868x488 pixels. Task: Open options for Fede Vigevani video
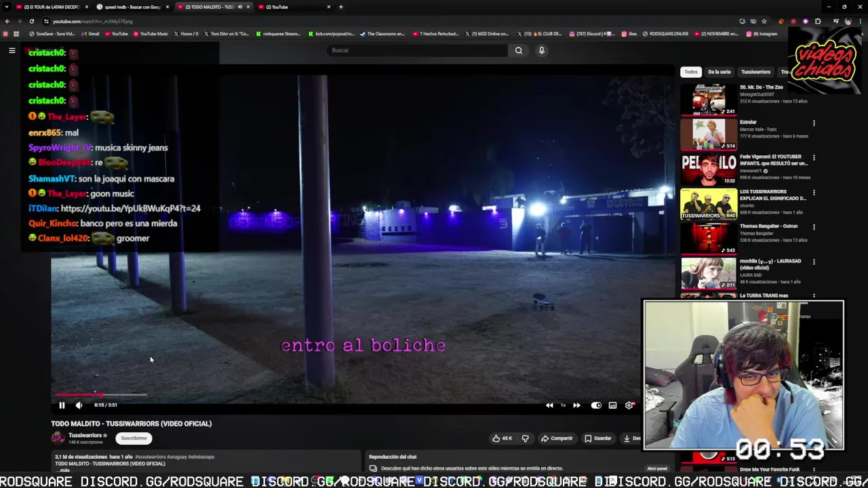point(814,158)
